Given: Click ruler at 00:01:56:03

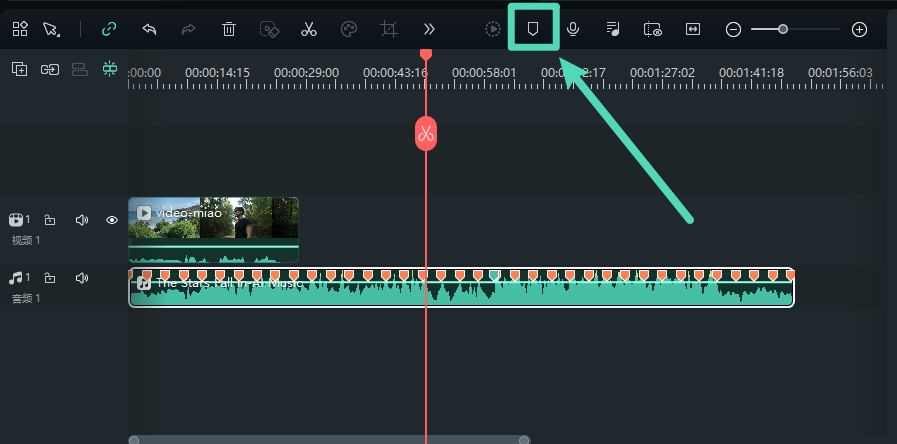Looking at the screenshot, I should (840, 73).
